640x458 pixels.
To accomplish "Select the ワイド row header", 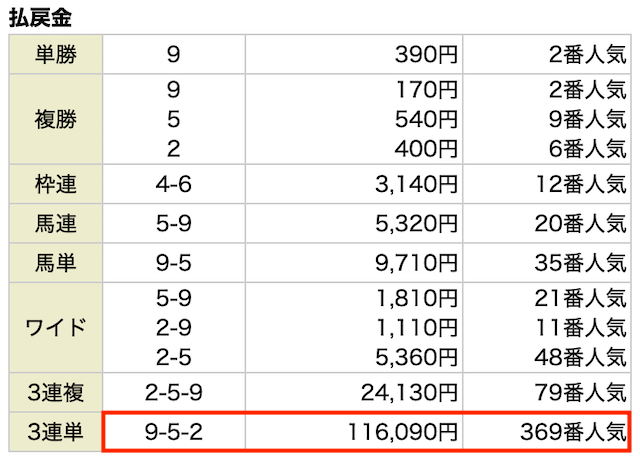I will [x=56, y=327].
